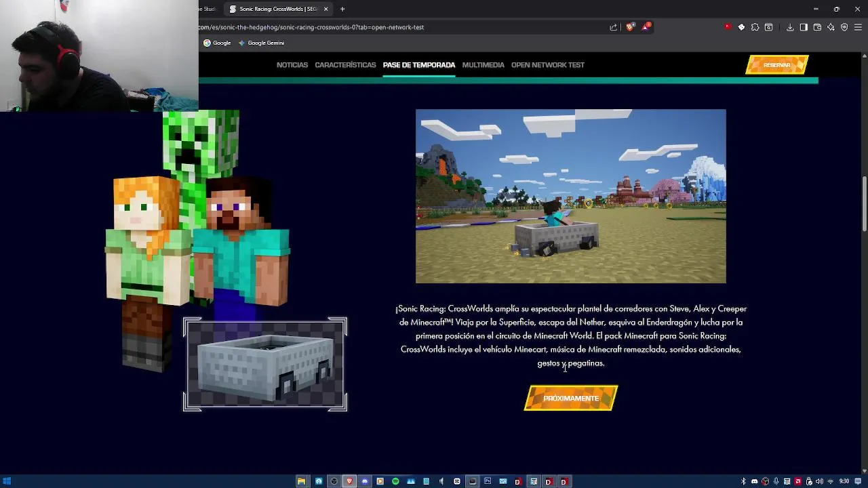The image size is (868, 488).
Task: Click the address bar URL
Action: tap(311, 27)
